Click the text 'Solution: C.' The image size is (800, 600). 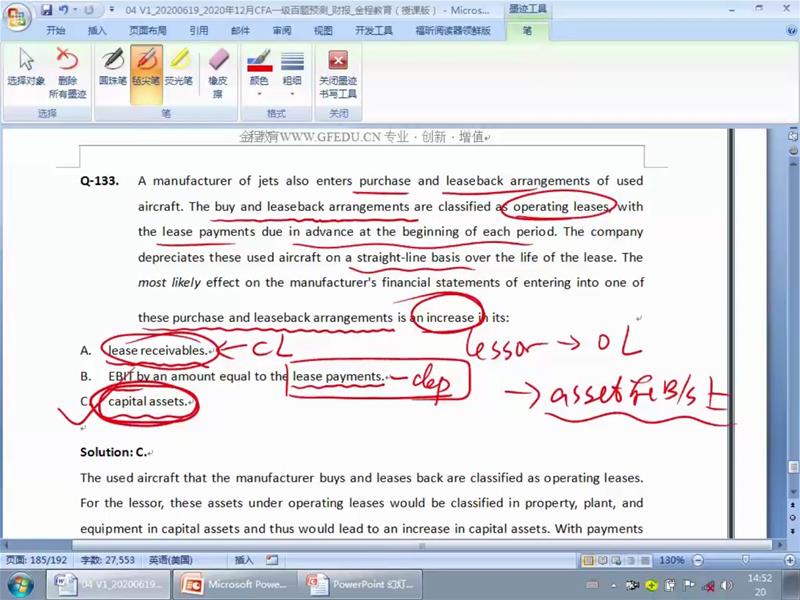click(x=114, y=452)
